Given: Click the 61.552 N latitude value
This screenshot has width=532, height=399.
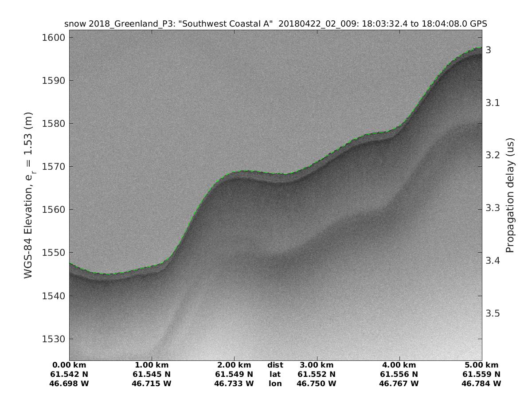Looking at the screenshot, I should 317,374.
